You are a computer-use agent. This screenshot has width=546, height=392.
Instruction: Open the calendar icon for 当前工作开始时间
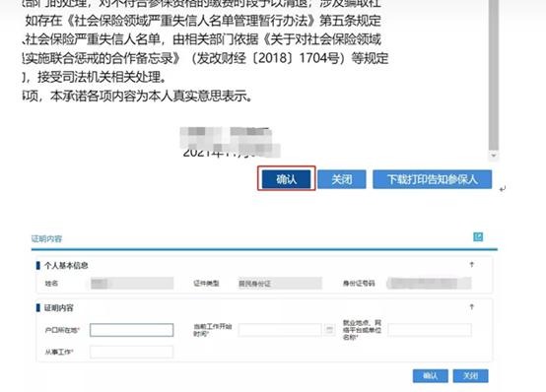pos(329,330)
